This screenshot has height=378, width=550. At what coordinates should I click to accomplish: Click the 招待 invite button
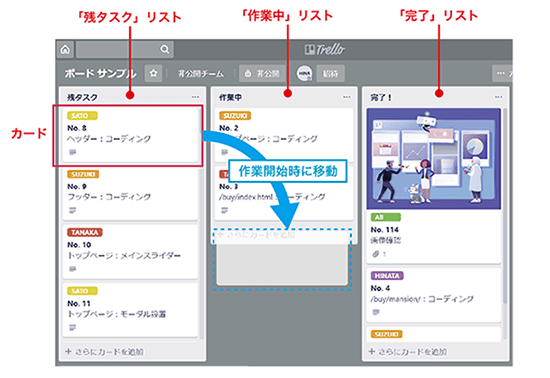point(330,73)
